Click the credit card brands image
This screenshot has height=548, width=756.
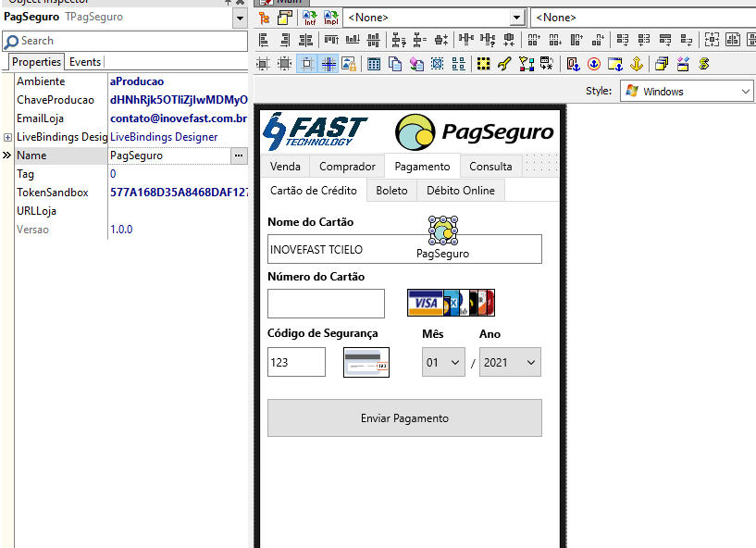(451, 303)
